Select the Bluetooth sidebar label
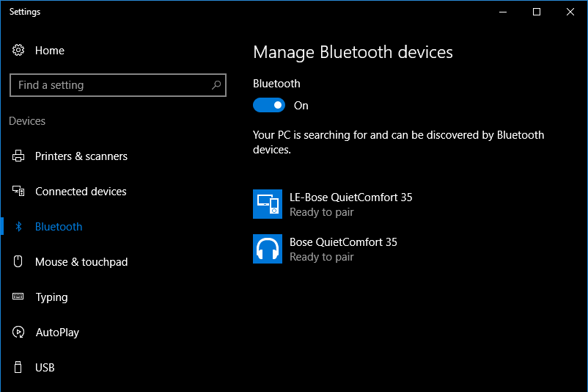This screenshot has height=392, width=588. [59, 227]
